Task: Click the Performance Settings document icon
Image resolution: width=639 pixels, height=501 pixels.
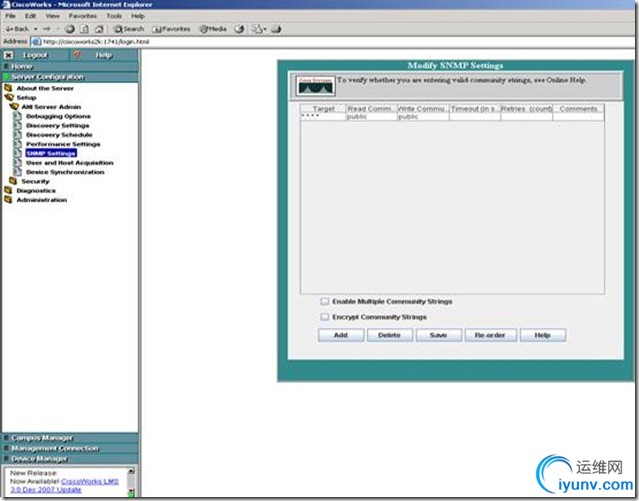Action: coord(18,144)
